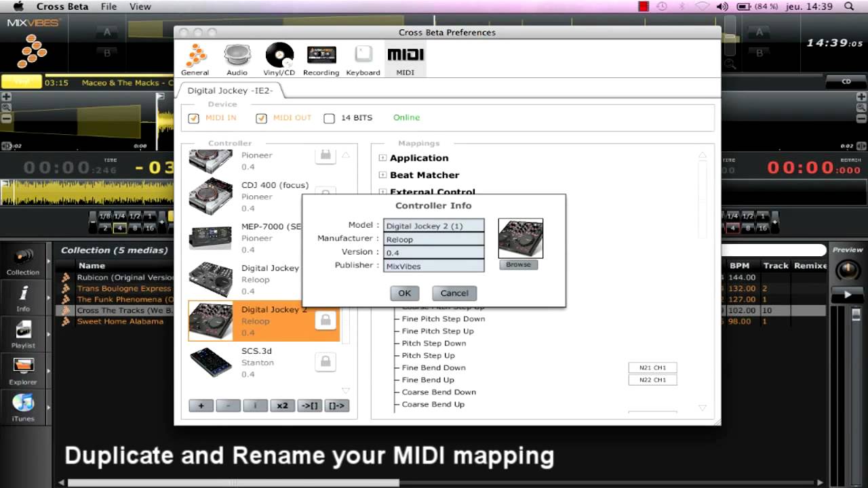Click OK in Controller Info dialog
Screen dimensions: 868x488
[405, 293]
